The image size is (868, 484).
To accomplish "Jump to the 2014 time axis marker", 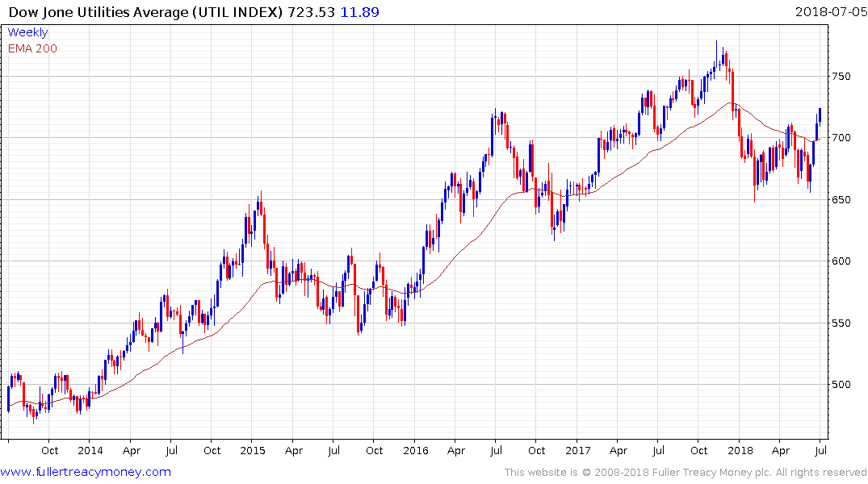I will point(90,450).
